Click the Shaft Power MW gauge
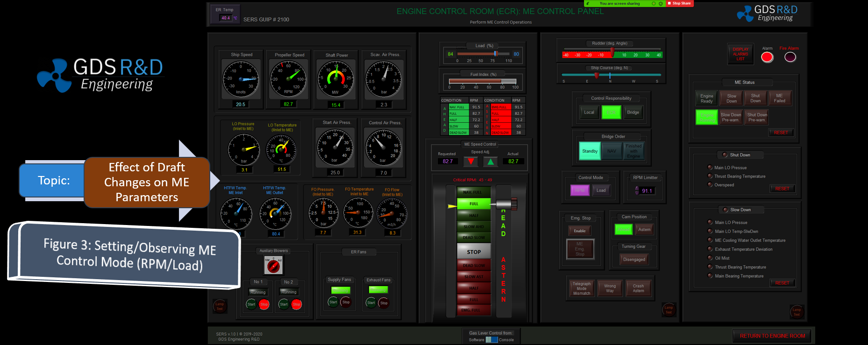Screen dimensions: 868x345 (x=335, y=79)
